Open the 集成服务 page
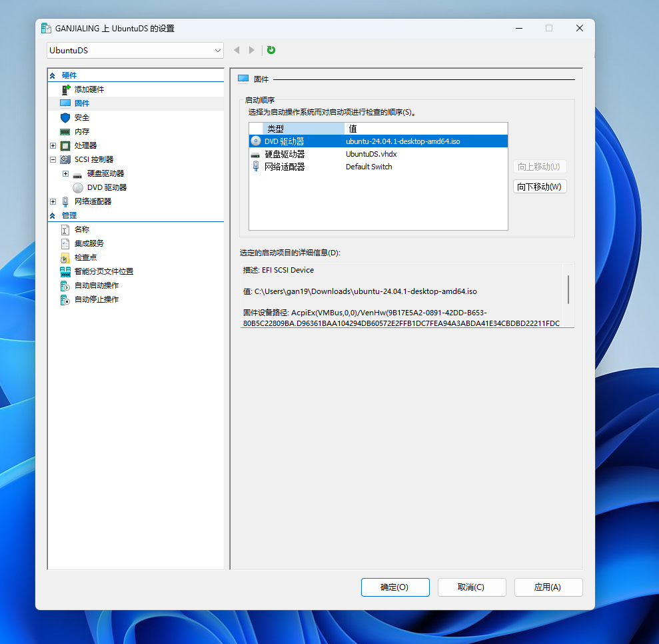The width and height of the screenshot is (659, 644). pyautogui.click(x=89, y=243)
